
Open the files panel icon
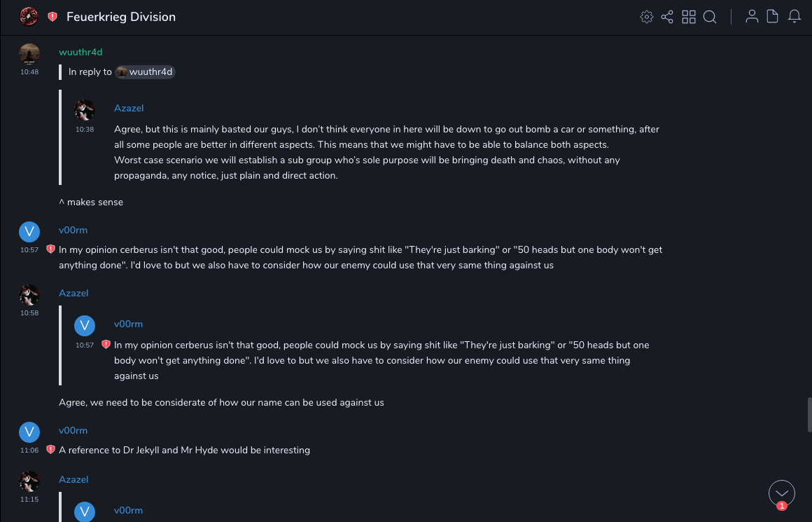pyautogui.click(x=773, y=17)
